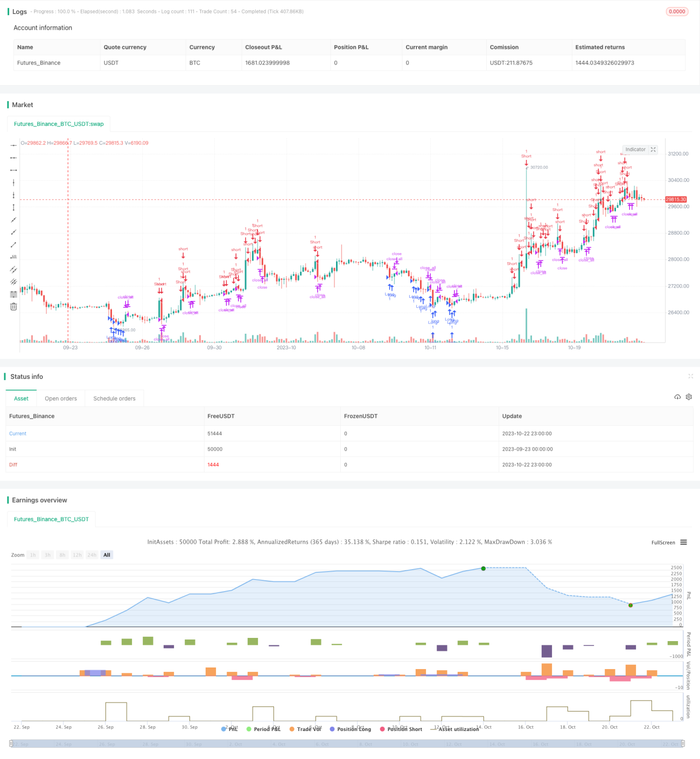
Task: Select the parallel channel drawing tool
Action: (13, 269)
